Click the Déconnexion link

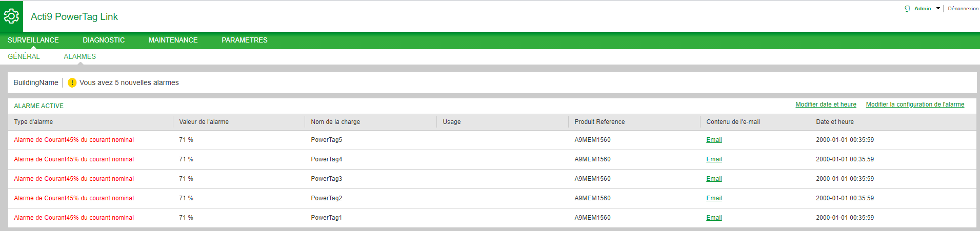click(x=963, y=9)
